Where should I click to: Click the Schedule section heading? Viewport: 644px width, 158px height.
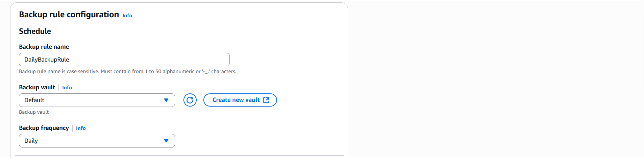tap(35, 31)
